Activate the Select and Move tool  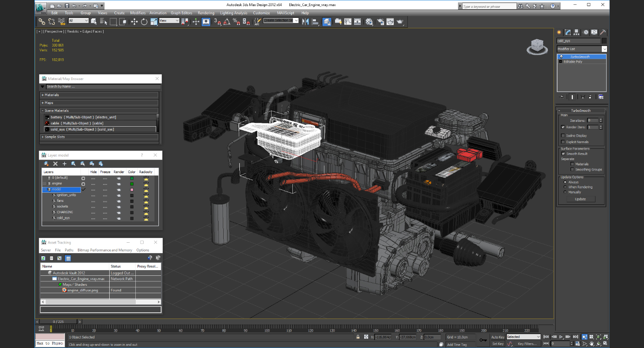(x=134, y=21)
